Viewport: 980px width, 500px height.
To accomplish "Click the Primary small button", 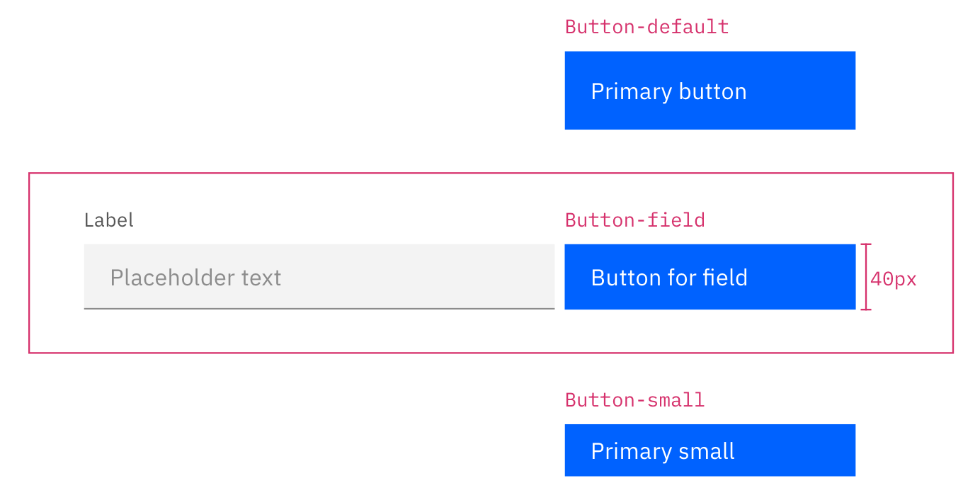I will (710, 450).
